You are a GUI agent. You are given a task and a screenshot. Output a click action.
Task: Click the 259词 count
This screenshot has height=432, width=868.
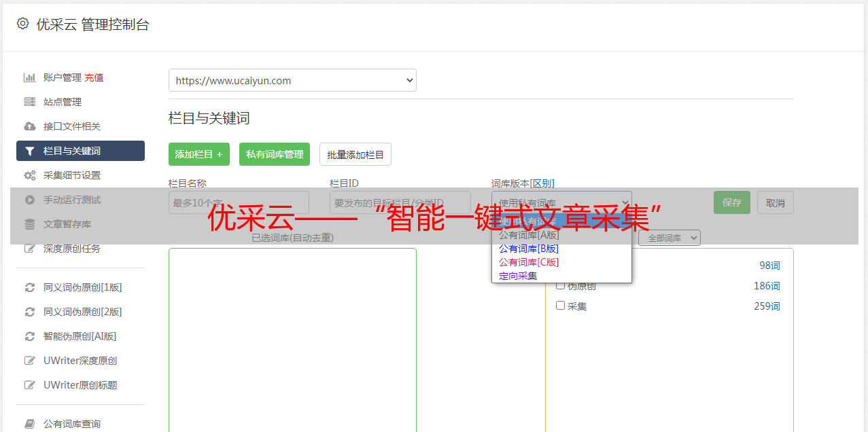pyautogui.click(x=767, y=306)
